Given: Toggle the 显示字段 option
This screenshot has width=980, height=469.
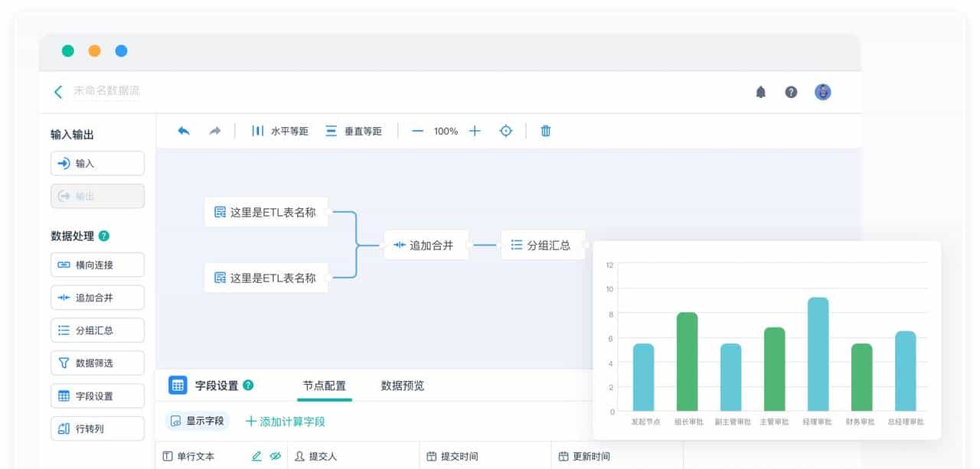Looking at the screenshot, I should (x=197, y=422).
